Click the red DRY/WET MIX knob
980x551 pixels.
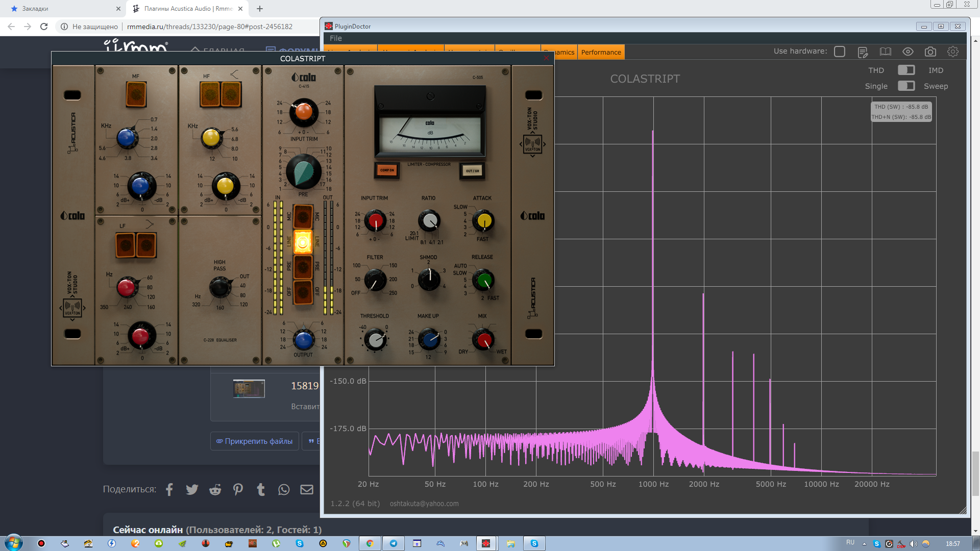483,339
